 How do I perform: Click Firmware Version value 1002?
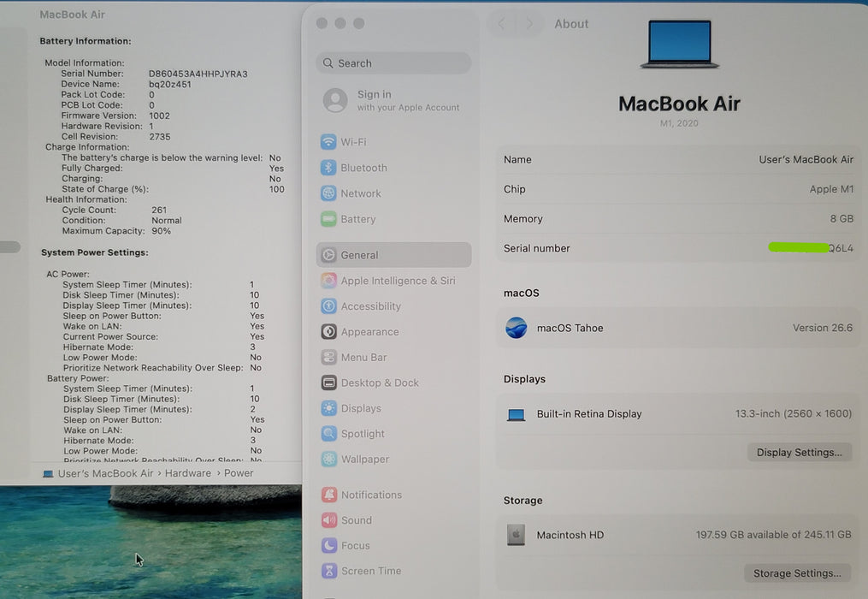click(159, 116)
